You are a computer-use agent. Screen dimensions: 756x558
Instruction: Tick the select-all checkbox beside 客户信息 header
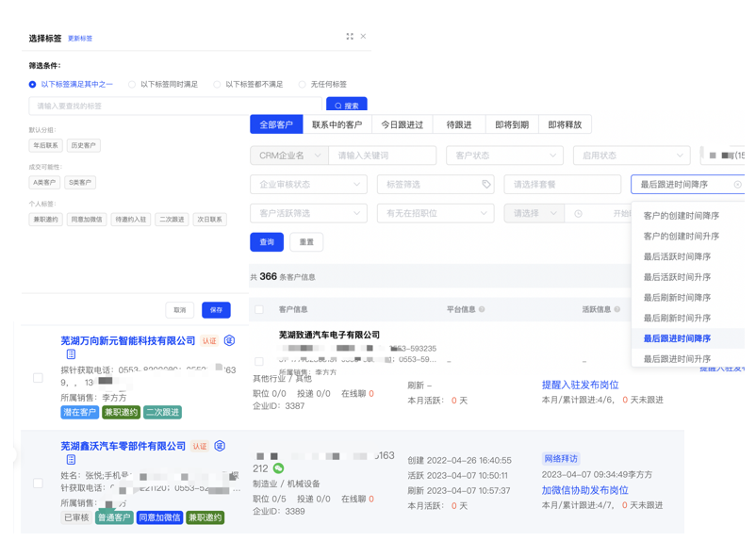259,309
